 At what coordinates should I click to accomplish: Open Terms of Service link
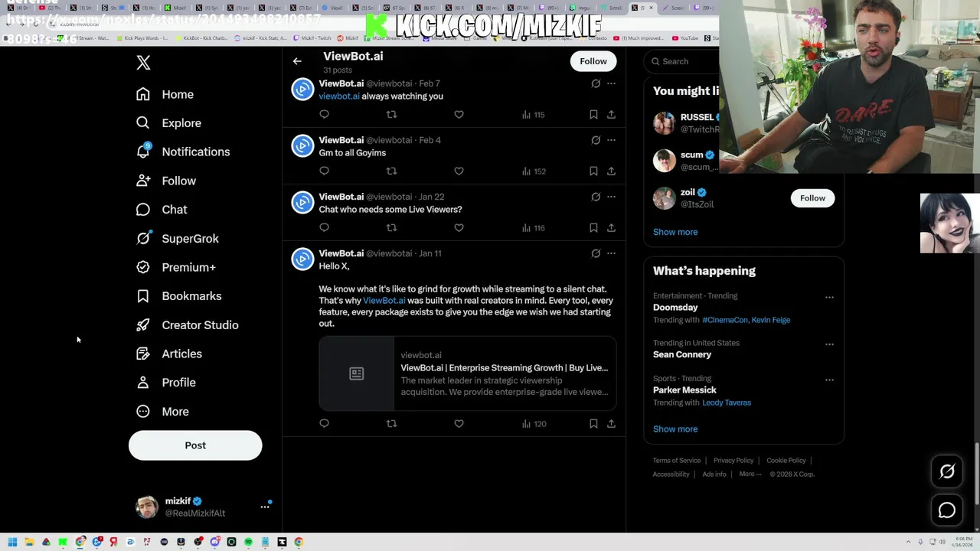coord(677,461)
